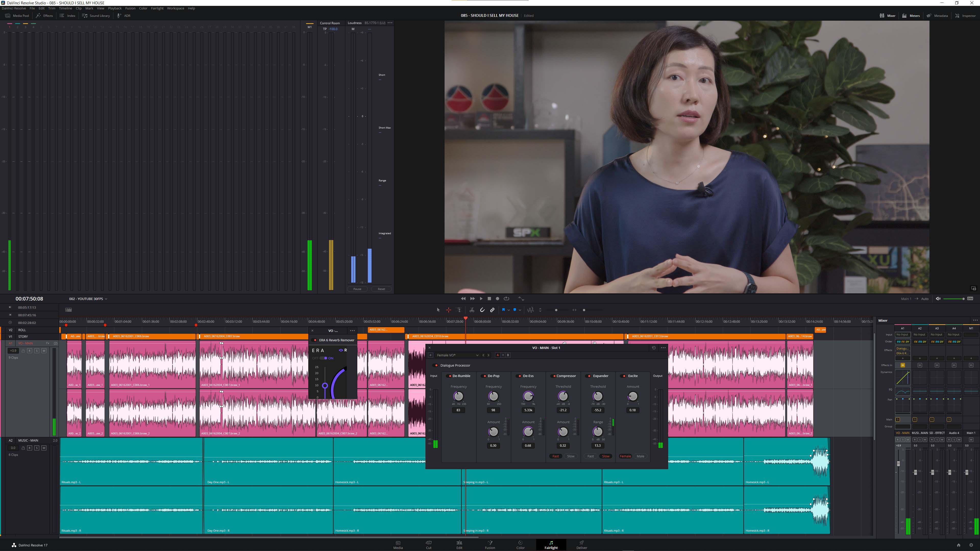Click the razor scissors tool
Image resolution: width=980 pixels, height=551 pixels.
[x=472, y=310]
